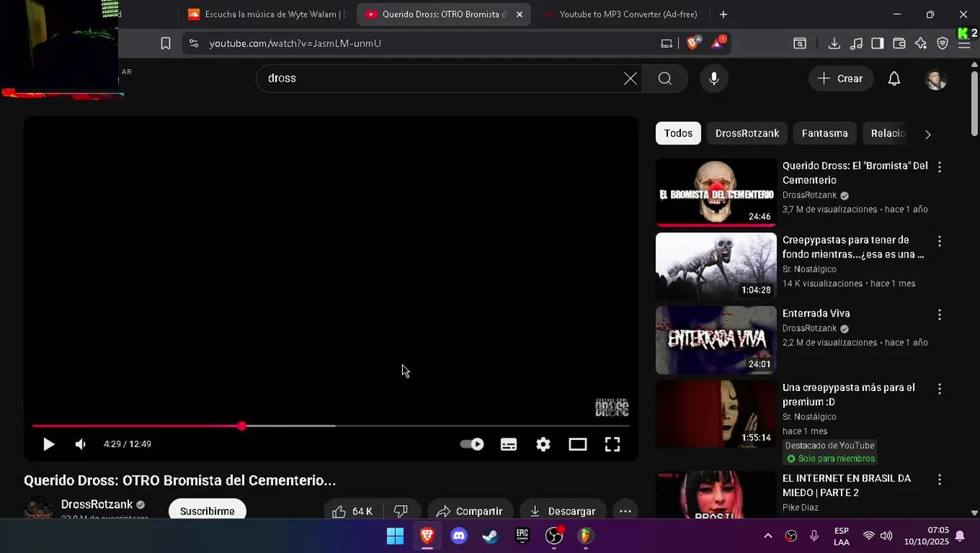This screenshot has height=553, width=980.
Task: Open more actions under the video
Action: 626,511
